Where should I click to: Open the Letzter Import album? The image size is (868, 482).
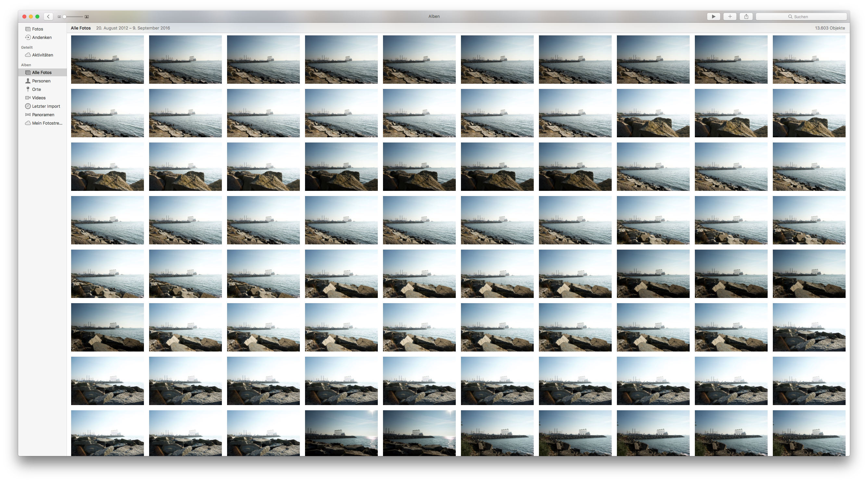coord(43,106)
